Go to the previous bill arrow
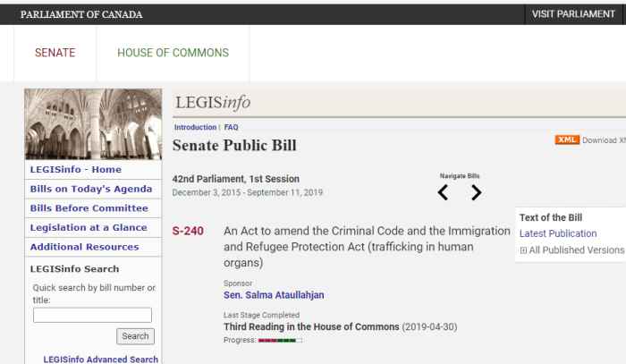This screenshot has height=364, width=626. 444,192
